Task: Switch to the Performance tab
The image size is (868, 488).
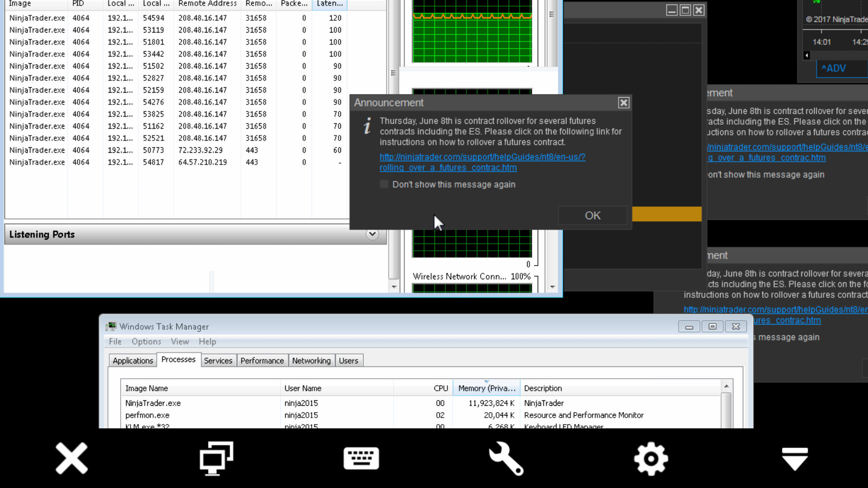Action: point(262,361)
